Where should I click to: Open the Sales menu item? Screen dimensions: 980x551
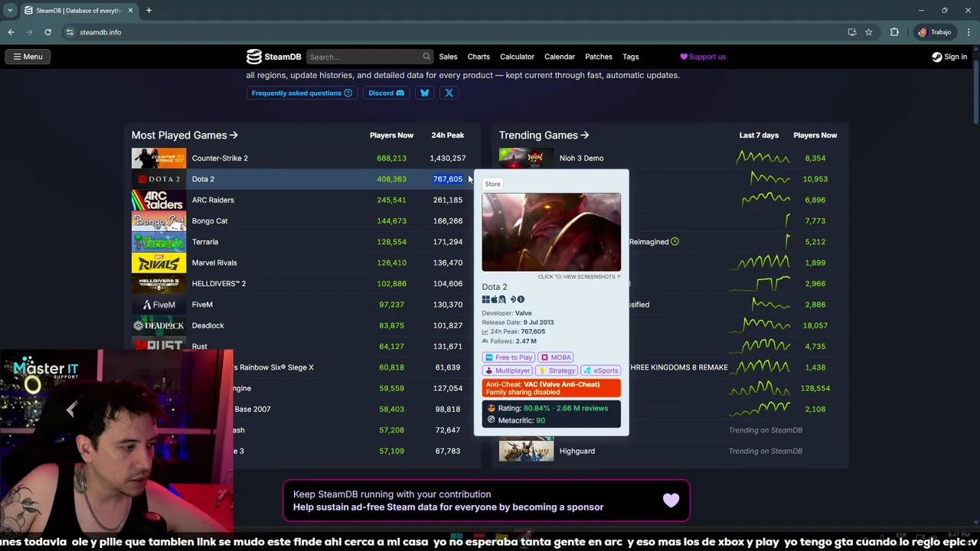(x=448, y=57)
